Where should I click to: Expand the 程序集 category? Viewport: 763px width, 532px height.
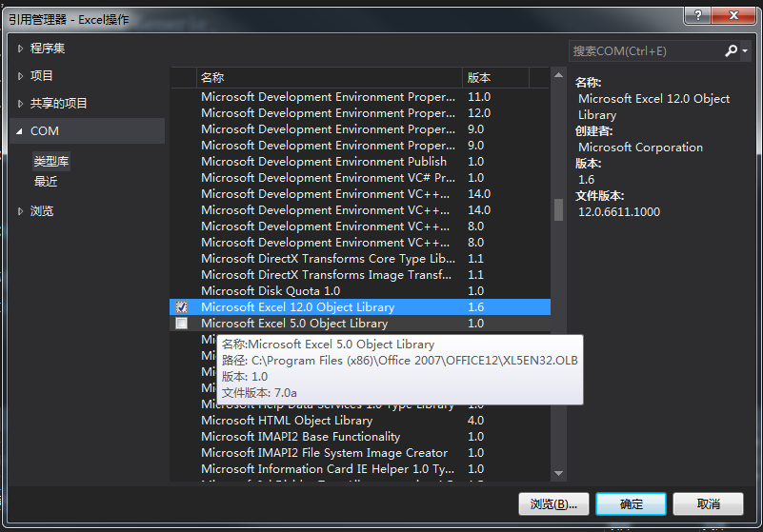point(20,49)
